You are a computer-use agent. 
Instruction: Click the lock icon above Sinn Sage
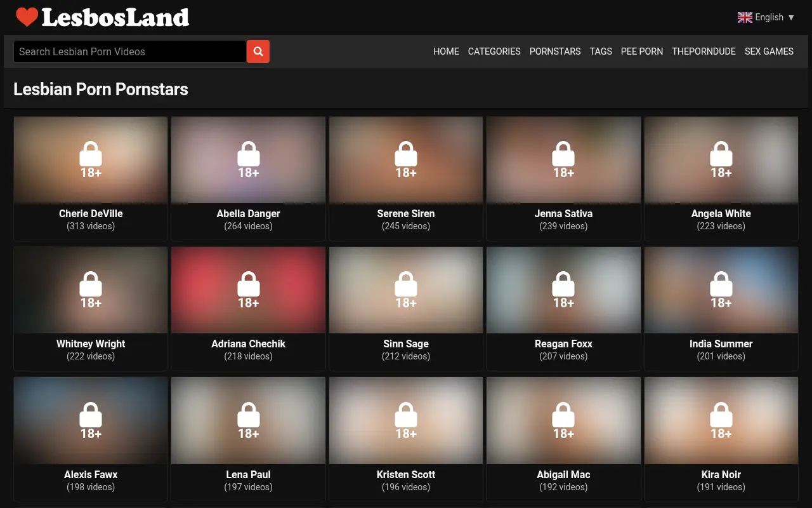pos(406,284)
